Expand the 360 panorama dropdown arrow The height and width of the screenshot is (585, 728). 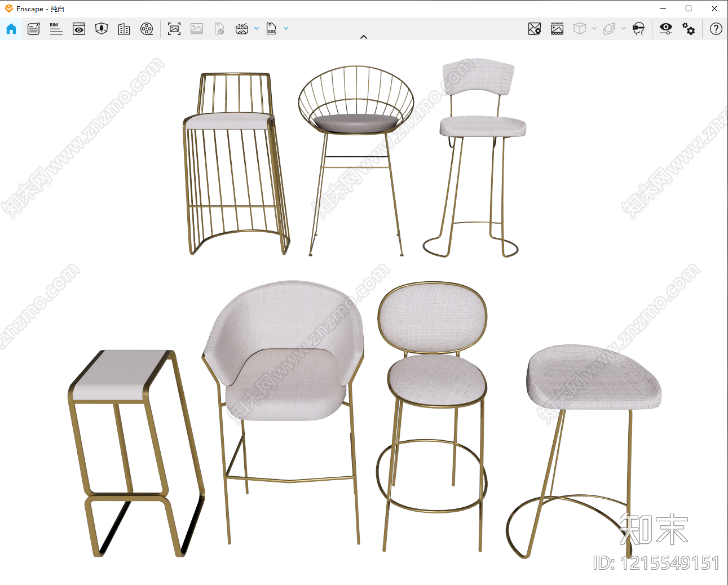click(x=257, y=28)
